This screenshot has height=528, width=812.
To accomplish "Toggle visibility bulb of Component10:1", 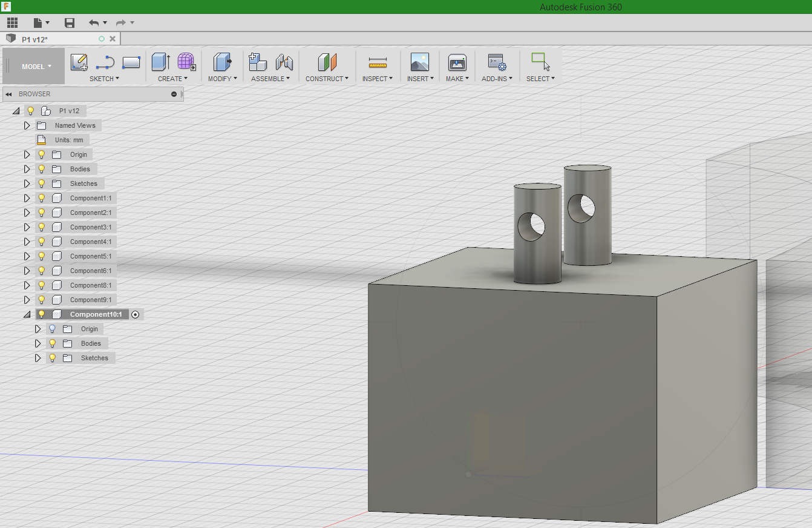I will pyautogui.click(x=41, y=314).
